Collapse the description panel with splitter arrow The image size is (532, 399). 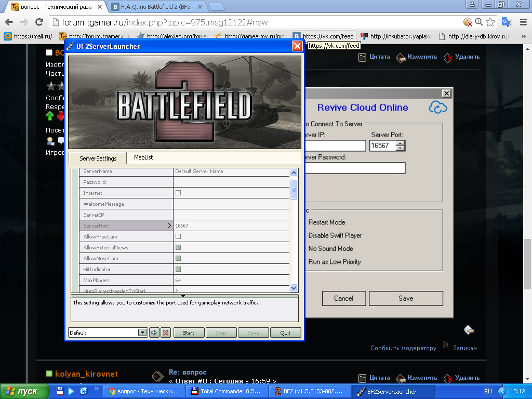pos(184,296)
